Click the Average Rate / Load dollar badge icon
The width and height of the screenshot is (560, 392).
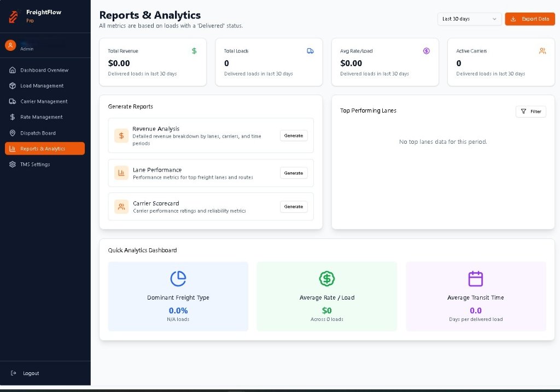tap(327, 278)
